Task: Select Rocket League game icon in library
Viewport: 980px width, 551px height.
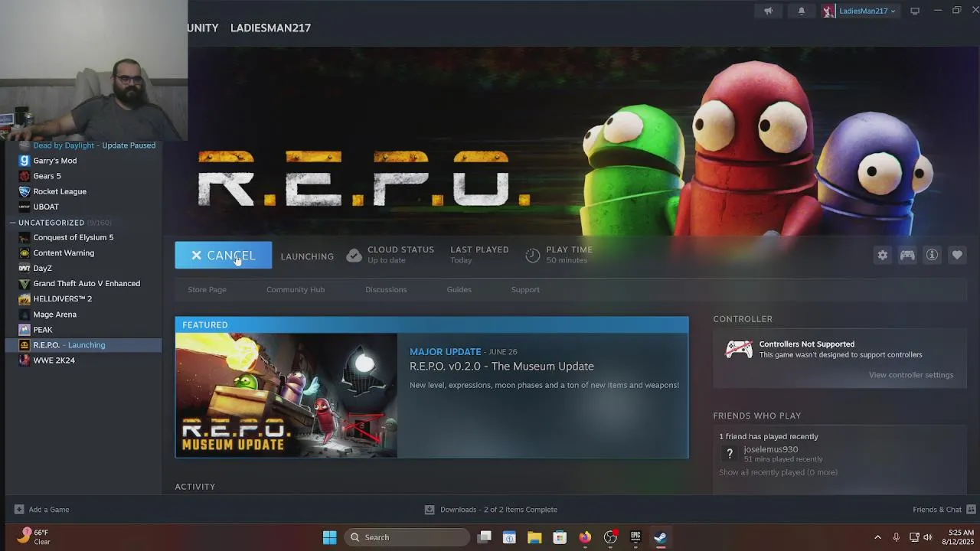Action: pos(24,191)
